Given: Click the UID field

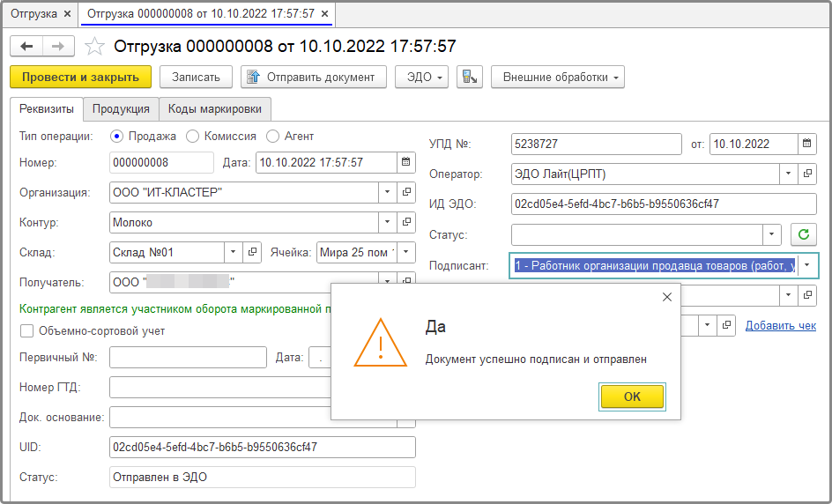Looking at the screenshot, I should click(x=263, y=448).
